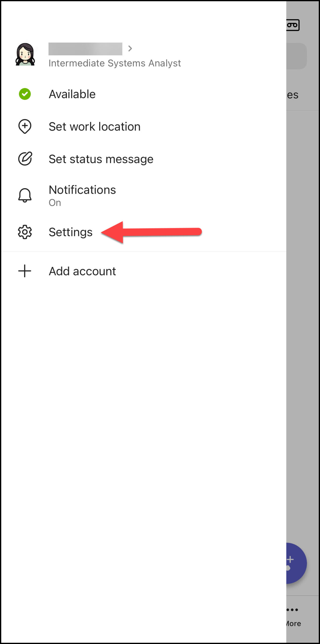
Task: Choose Set work location from the menu
Action: point(94,127)
